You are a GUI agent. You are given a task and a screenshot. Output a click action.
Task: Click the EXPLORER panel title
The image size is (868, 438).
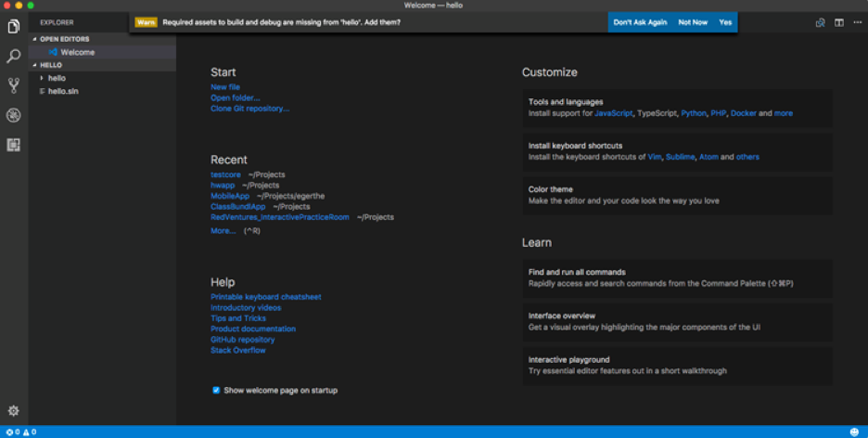(57, 22)
